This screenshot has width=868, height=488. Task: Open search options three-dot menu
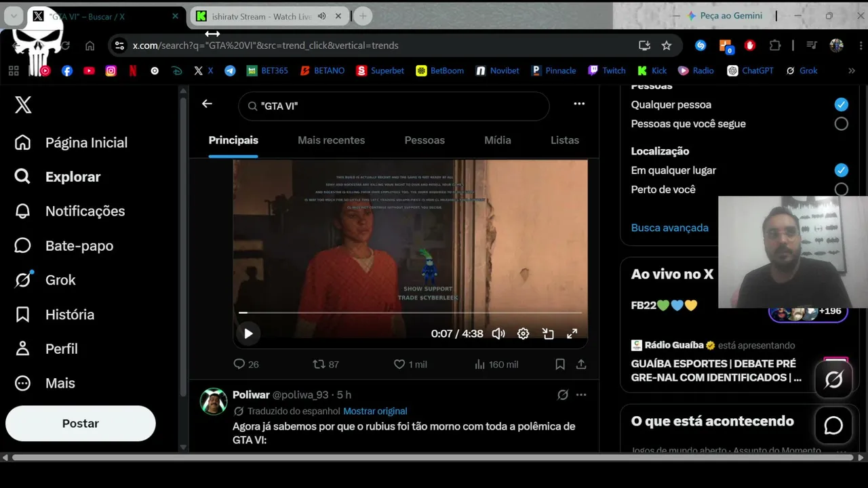pos(579,104)
